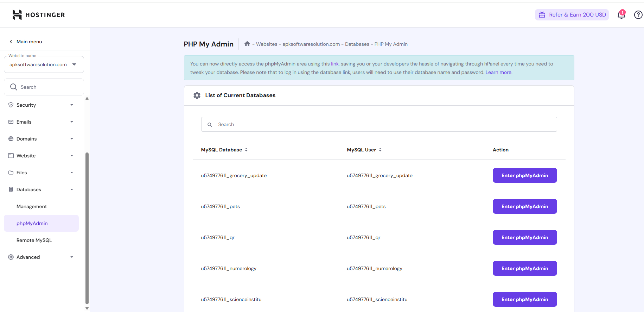This screenshot has width=644, height=312.
Task: Click the PHP My Admin page title
Action: pyautogui.click(x=209, y=44)
